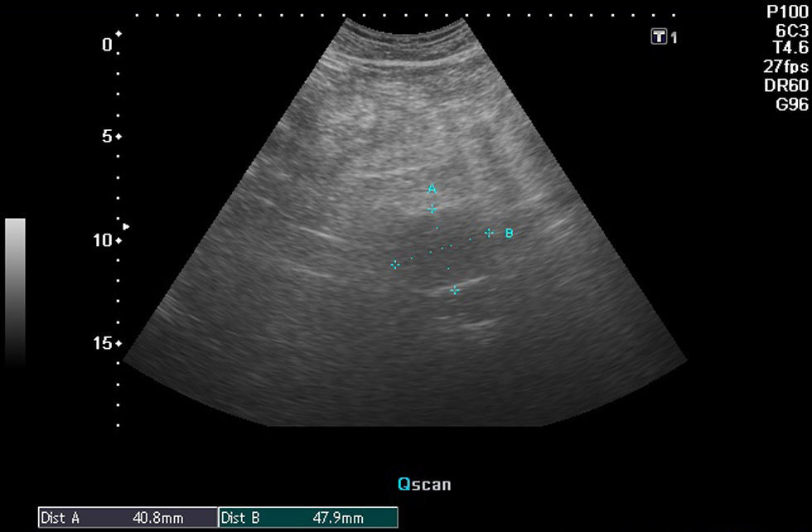812x532 pixels.
Task: Click the Qscan logo
Action: click(x=424, y=484)
